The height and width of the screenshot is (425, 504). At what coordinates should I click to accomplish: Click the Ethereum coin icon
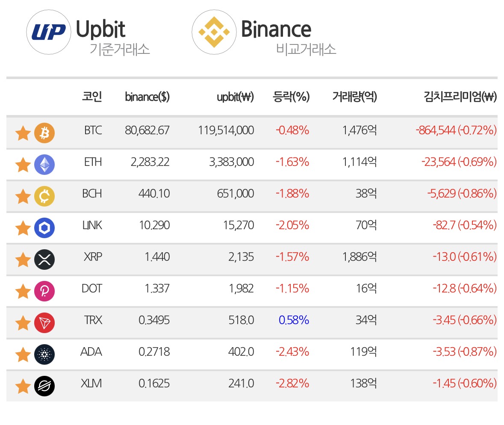(44, 165)
